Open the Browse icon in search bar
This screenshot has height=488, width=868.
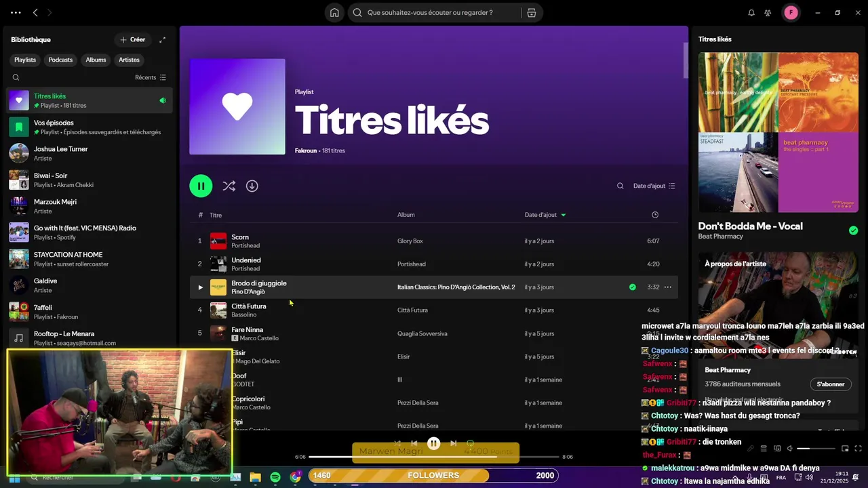[532, 12]
